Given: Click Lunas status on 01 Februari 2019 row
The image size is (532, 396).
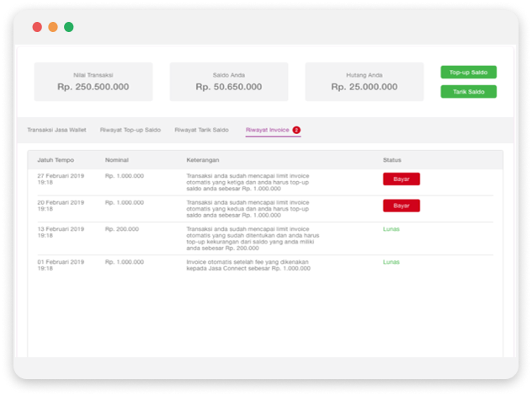Looking at the screenshot, I should click(391, 262).
